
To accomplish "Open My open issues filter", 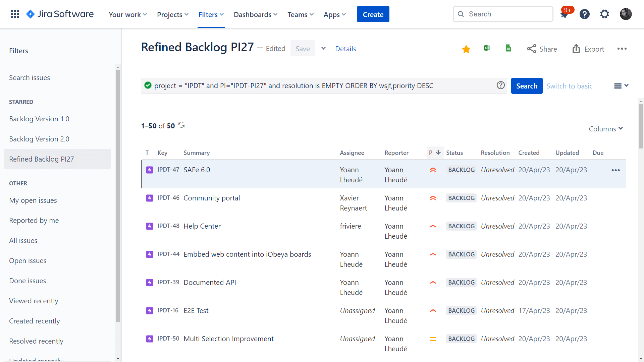I will [33, 200].
